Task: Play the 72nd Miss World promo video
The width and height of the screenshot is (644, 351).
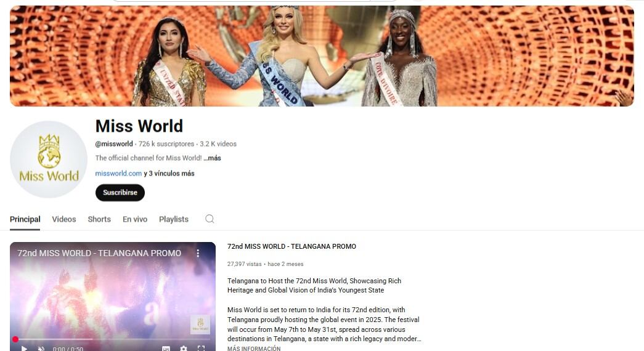Action: (24, 349)
